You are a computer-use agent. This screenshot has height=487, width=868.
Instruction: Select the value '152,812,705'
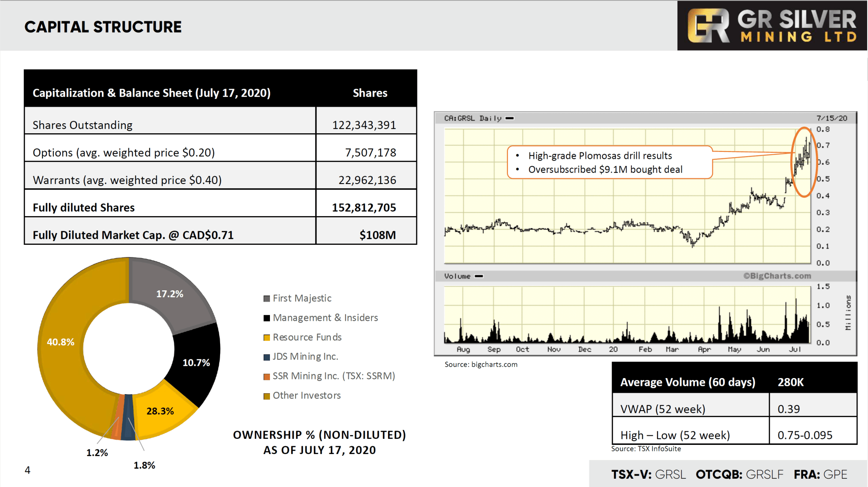coord(364,207)
